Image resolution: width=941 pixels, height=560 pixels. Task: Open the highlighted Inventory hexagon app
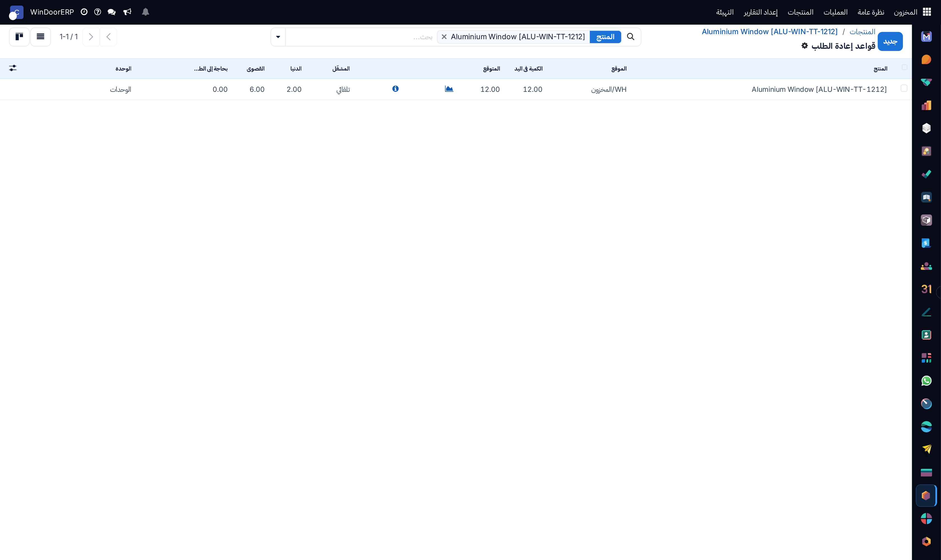click(926, 496)
